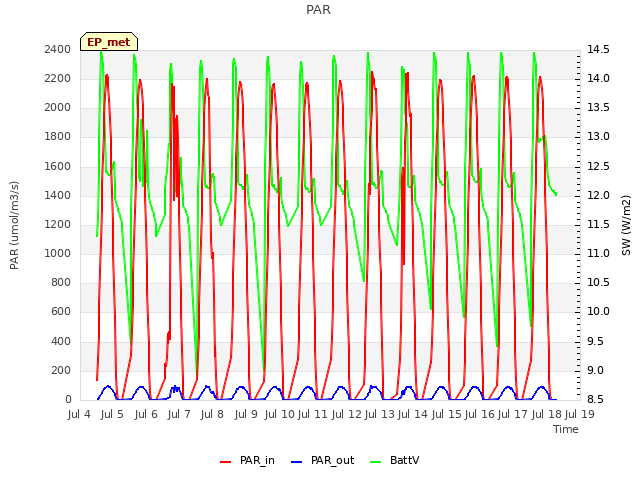Click the 13.5 right axis tick label
This screenshot has width=640, height=480.
(598, 108)
